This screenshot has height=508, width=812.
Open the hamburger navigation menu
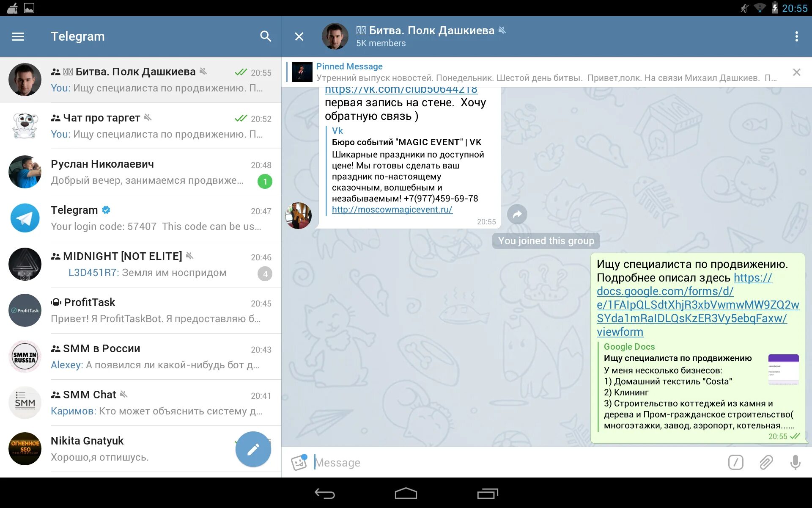[18, 36]
